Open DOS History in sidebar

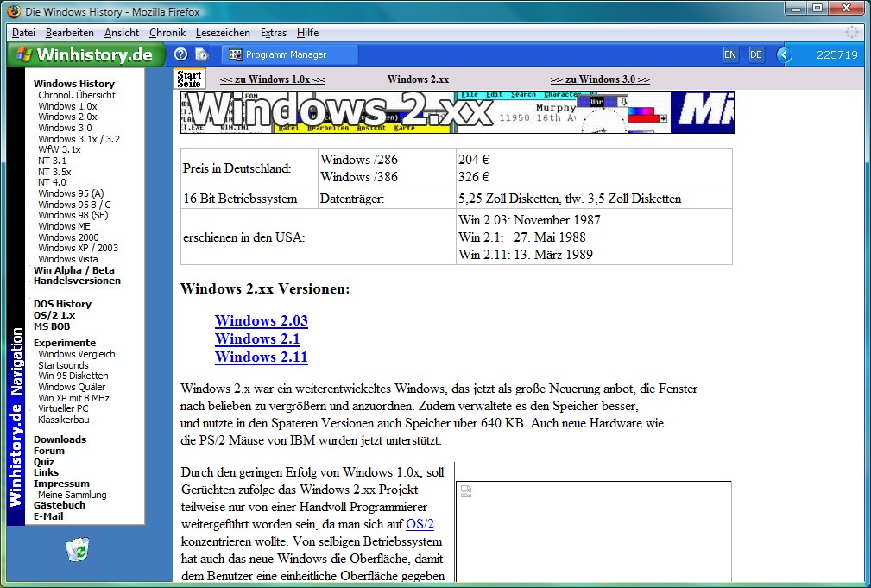click(62, 304)
